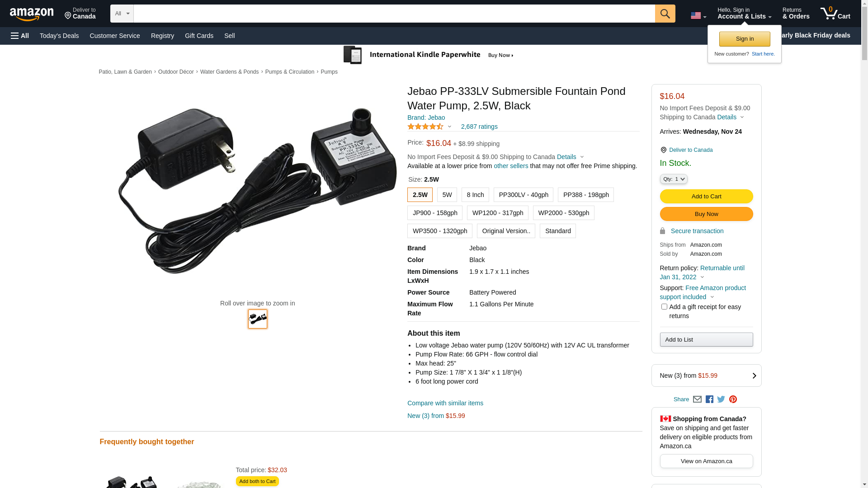Share via Pinterest icon

point(733,399)
